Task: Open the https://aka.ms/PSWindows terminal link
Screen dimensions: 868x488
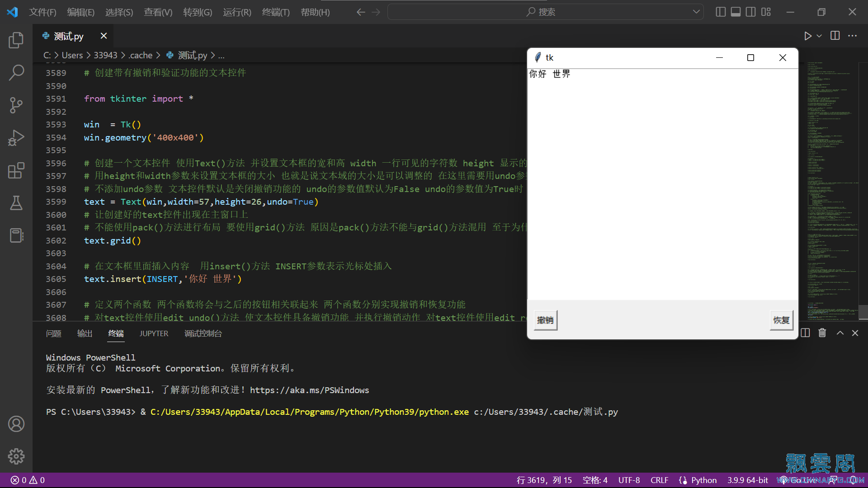Action: [309, 390]
